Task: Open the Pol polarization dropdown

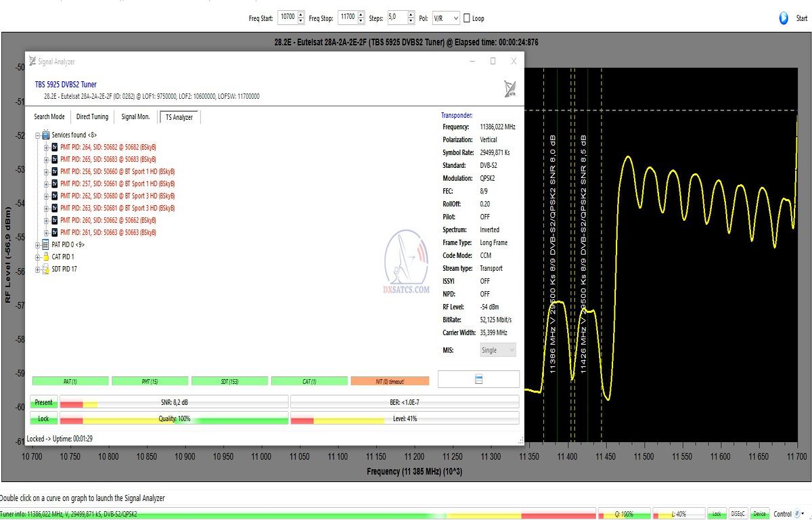Action: pos(446,18)
